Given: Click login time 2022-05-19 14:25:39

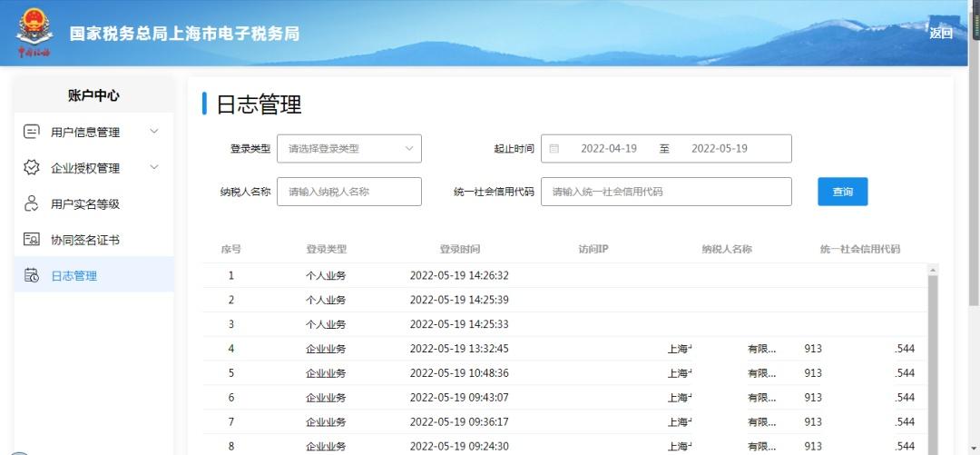Looking at the screenshot, I should point(459,300).
